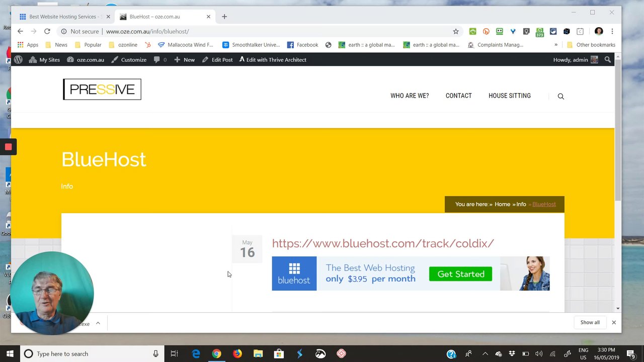Viewport: 644px width, 362px height.
Task: Open the green robot face extension
Action: tap(499, 31)
